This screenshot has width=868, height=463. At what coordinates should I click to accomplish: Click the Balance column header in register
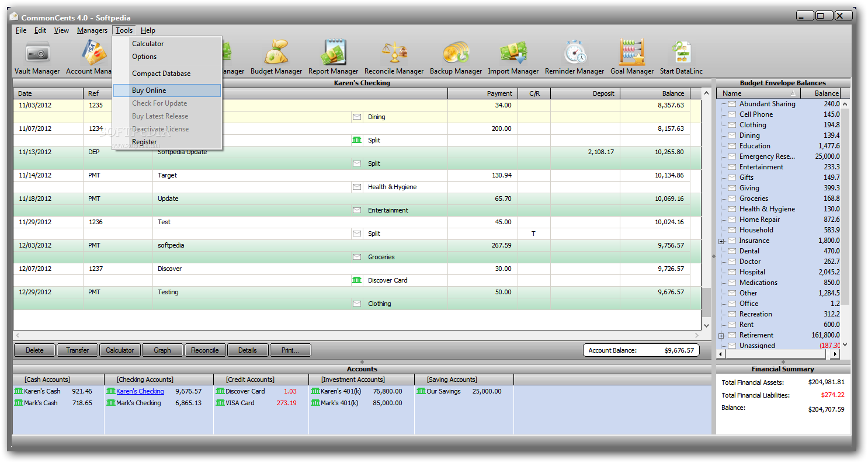point(655,93)
